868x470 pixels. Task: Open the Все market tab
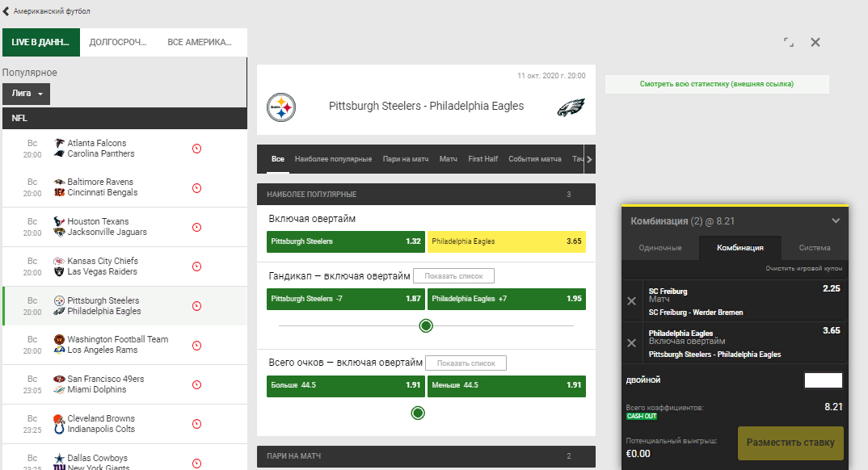[278, 159]
